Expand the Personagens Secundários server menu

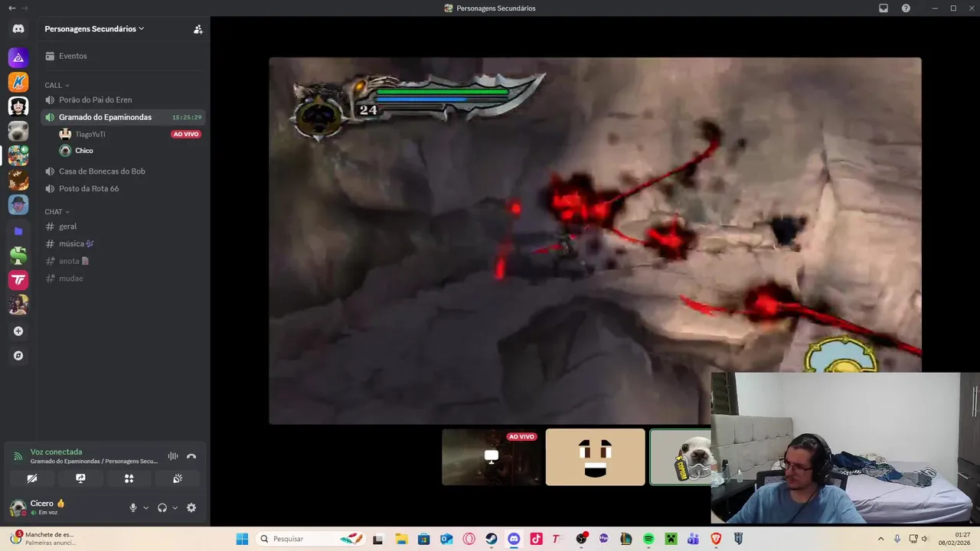(94, 29)
